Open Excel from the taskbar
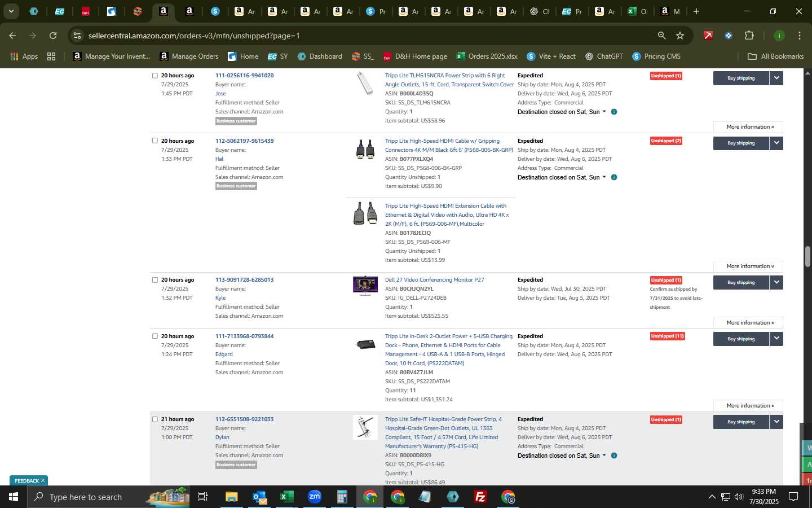The height and width of the screenshot is (508, 812). pos(286,497)
